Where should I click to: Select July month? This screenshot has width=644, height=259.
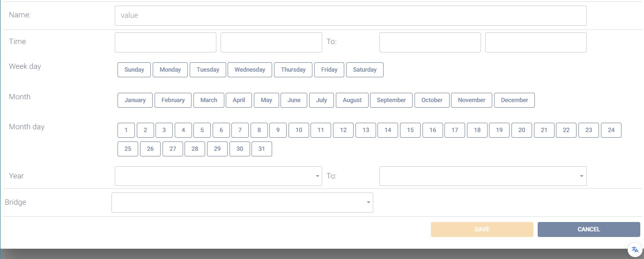[x=321, y=100]
